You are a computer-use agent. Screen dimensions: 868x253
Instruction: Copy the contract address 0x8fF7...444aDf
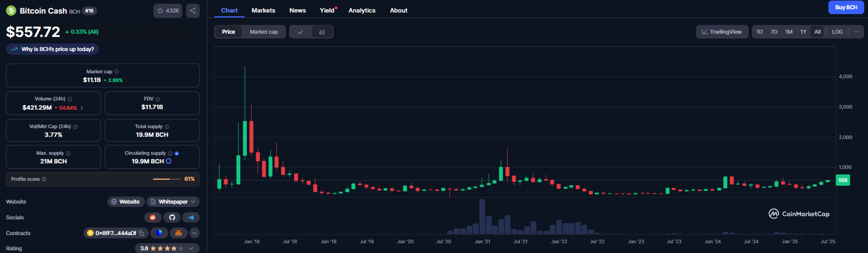[x=141, y=233]
